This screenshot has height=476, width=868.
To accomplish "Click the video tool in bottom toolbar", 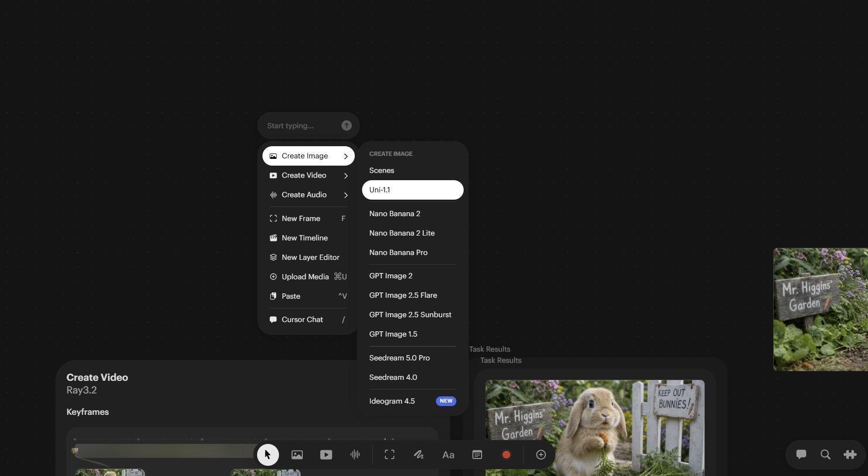I will tap(326, 455).
